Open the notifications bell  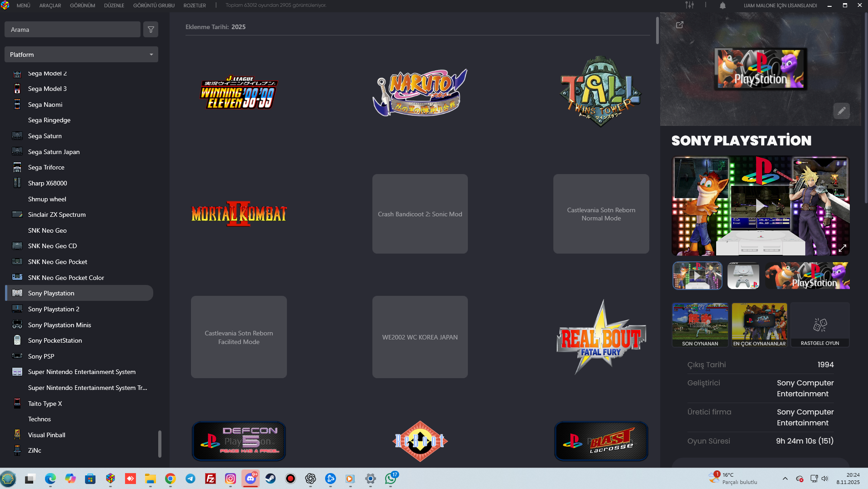(x=722, y=5)
